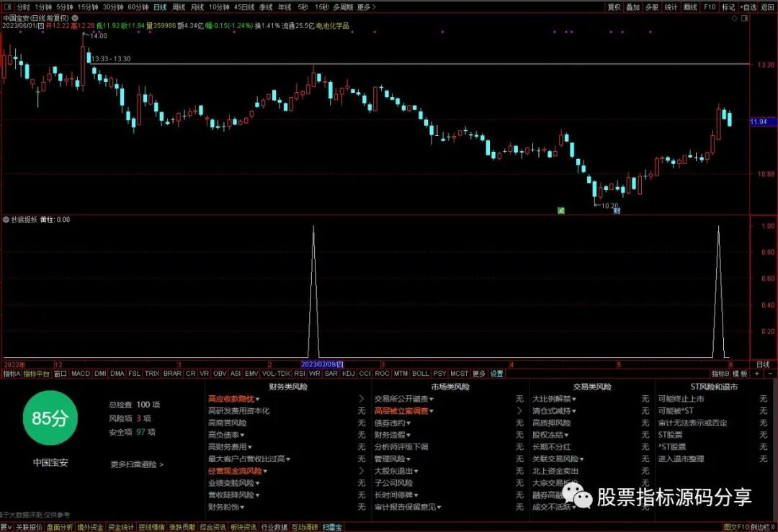Expand 更多 indicators in the indicator bar
The image size is (778, 532).
(479, 374)
